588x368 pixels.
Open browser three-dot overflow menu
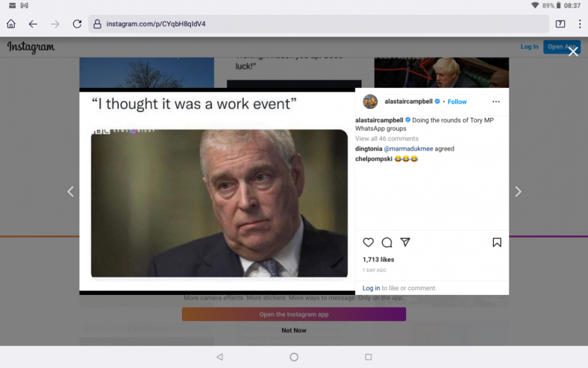point(580,24)
